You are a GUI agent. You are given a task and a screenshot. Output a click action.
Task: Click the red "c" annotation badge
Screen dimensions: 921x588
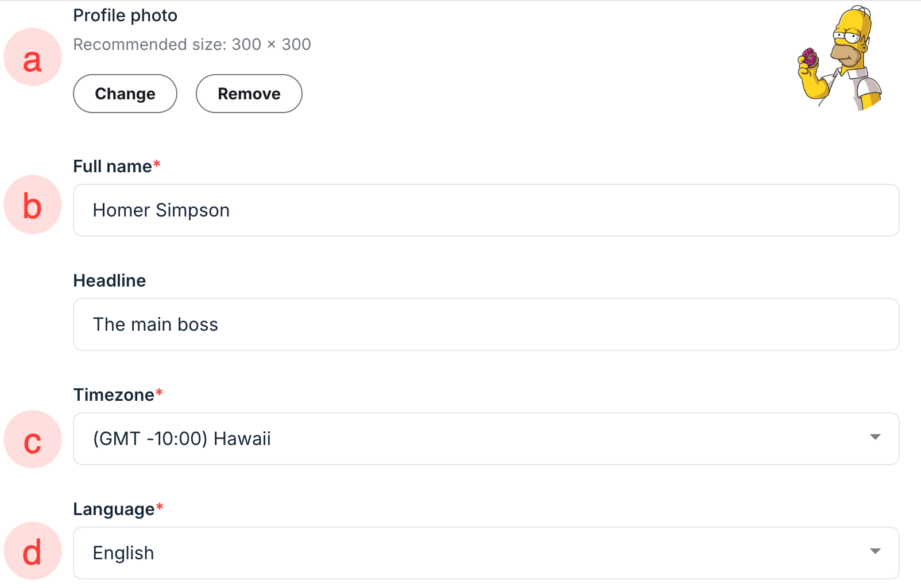[x=33, y=439]
